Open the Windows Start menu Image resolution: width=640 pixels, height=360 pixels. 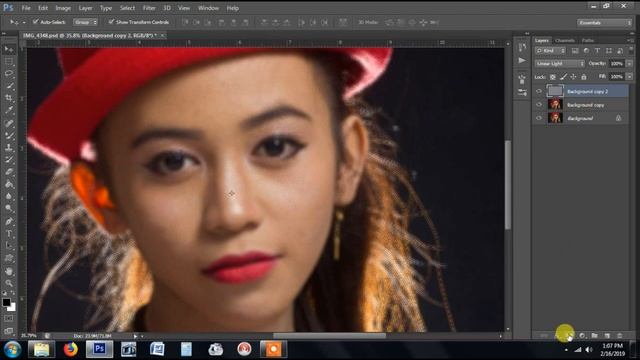(12, 350)
